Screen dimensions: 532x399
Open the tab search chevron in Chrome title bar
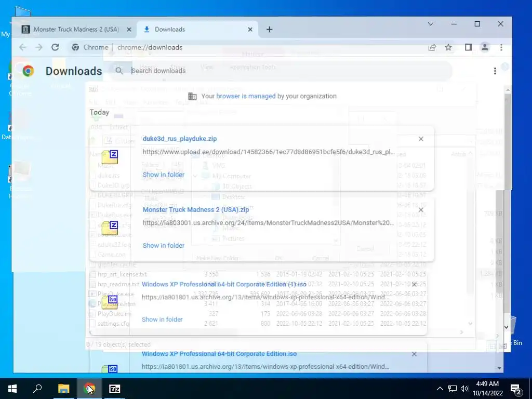431,24
